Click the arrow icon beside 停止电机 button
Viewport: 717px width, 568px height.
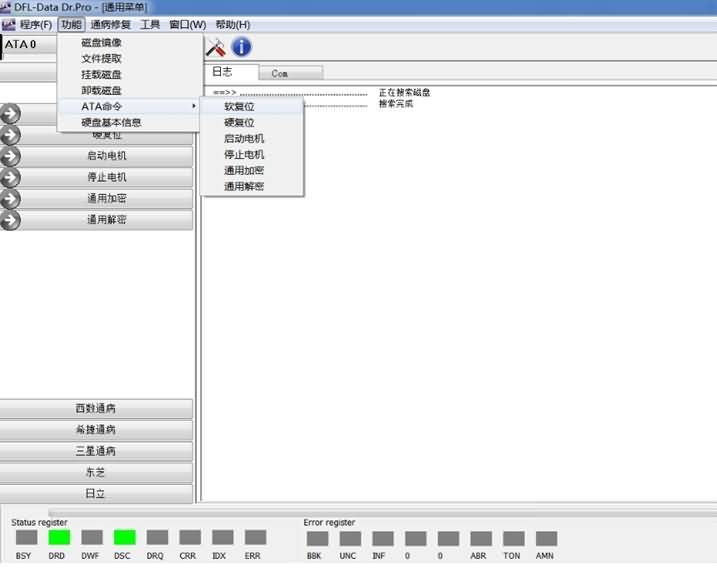pos(11,177)
